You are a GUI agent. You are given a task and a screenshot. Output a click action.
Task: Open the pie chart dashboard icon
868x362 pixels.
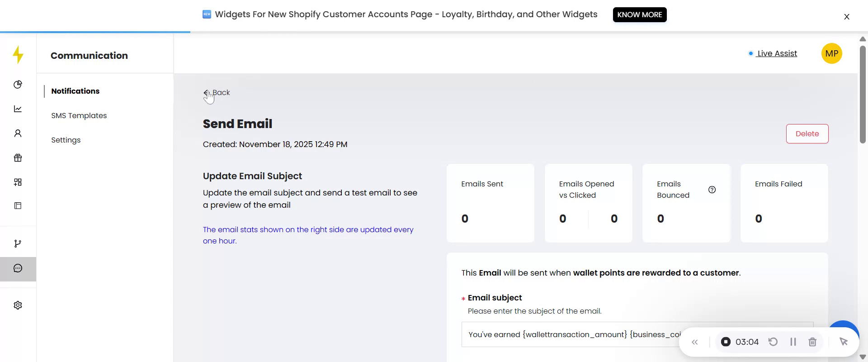coord(18,85)
